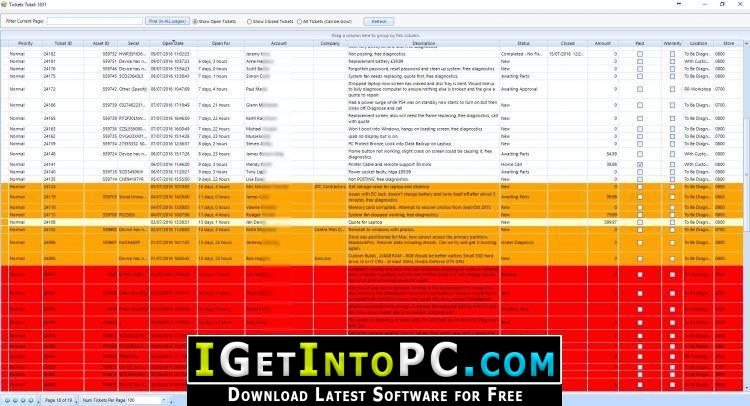Click the 'Replacement battery £39.99' description cell
Image resolution: width=750 pixels, height=406 pixels.
click(x=423, y=61)
